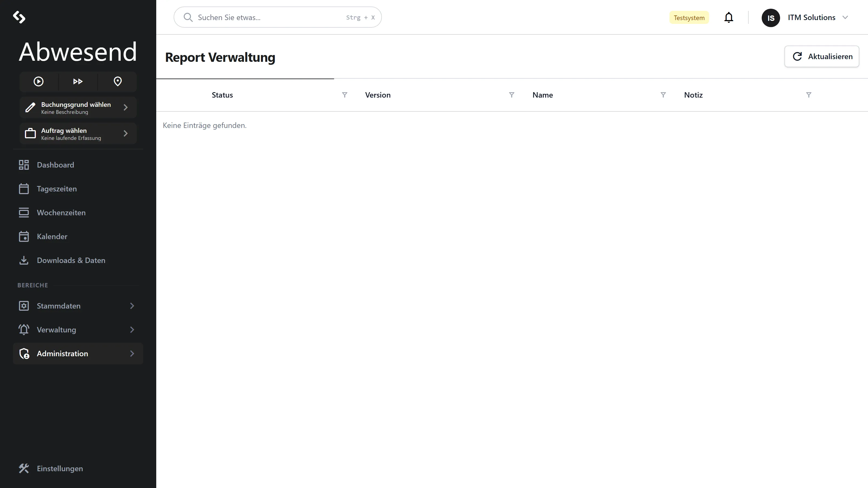Open the Status column filter

tap(345, 95)
